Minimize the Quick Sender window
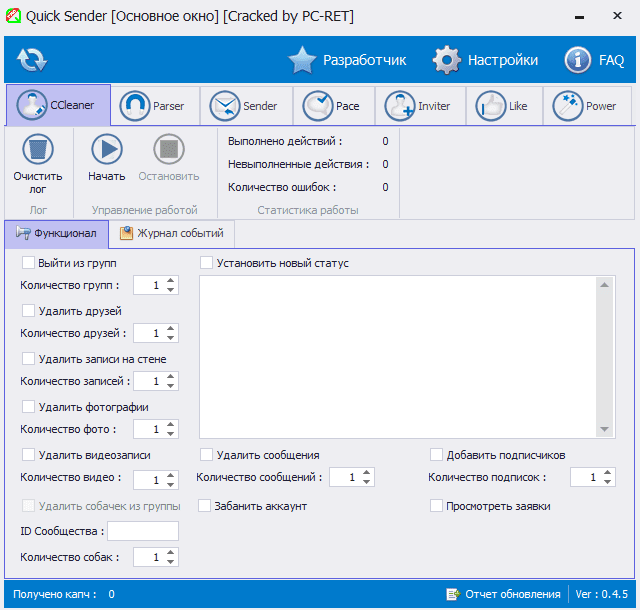The height and width of the screenshot is (610, 640). pos(579,17)
